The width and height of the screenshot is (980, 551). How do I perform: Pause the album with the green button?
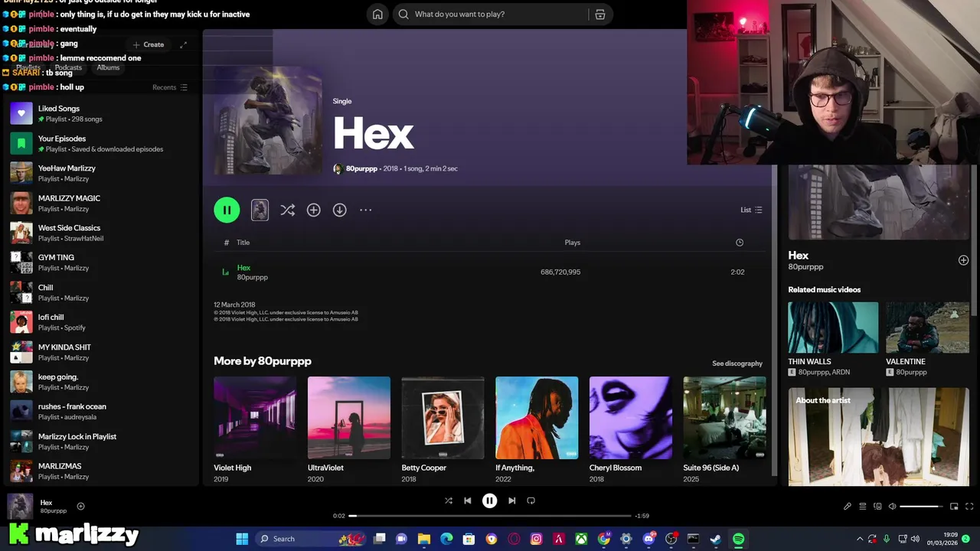tap(227, 210)
